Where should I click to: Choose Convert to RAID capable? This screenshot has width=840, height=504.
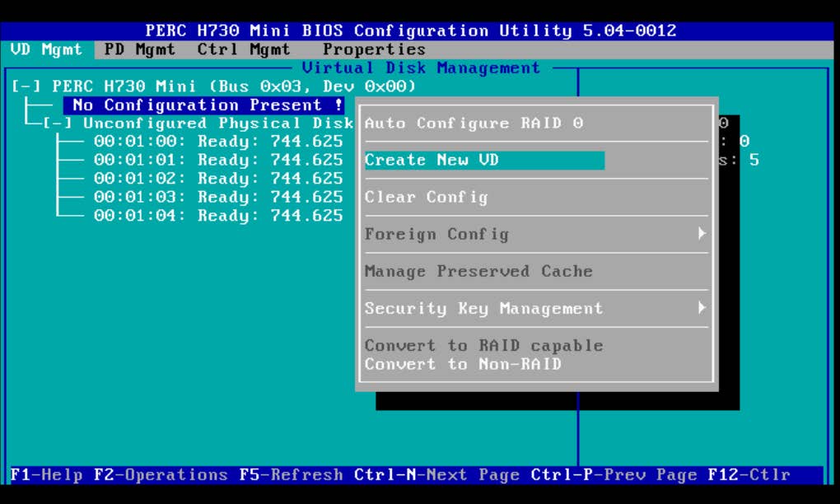pyautogui.click(x=484, y=345)
